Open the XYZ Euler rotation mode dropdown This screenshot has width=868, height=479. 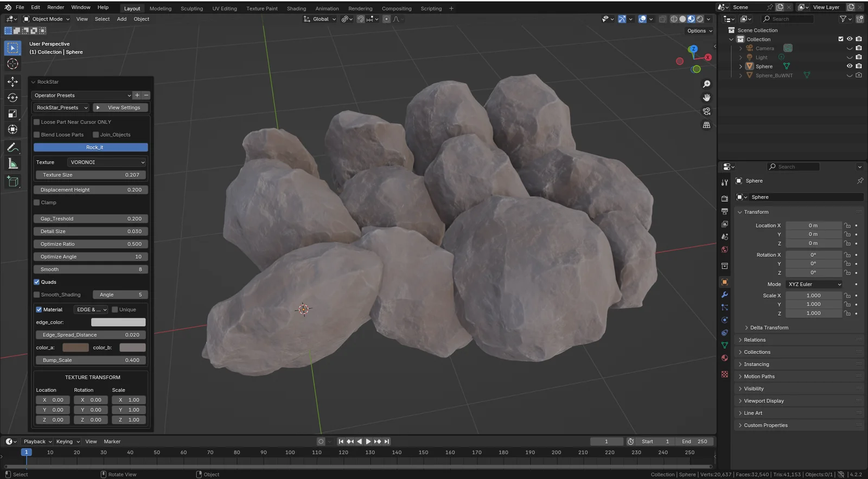(x=815, y=284)
